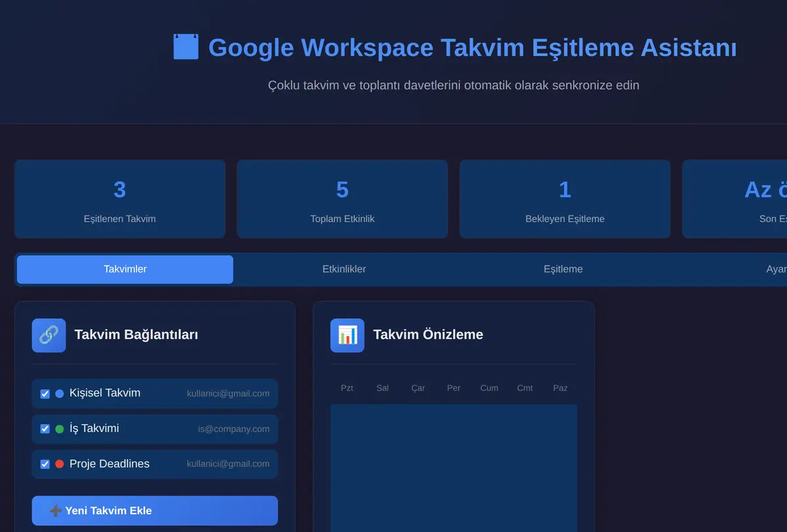787x532 pixels.
Task: Click the red dot of Proje Deadlines
Action: [60, 464]
